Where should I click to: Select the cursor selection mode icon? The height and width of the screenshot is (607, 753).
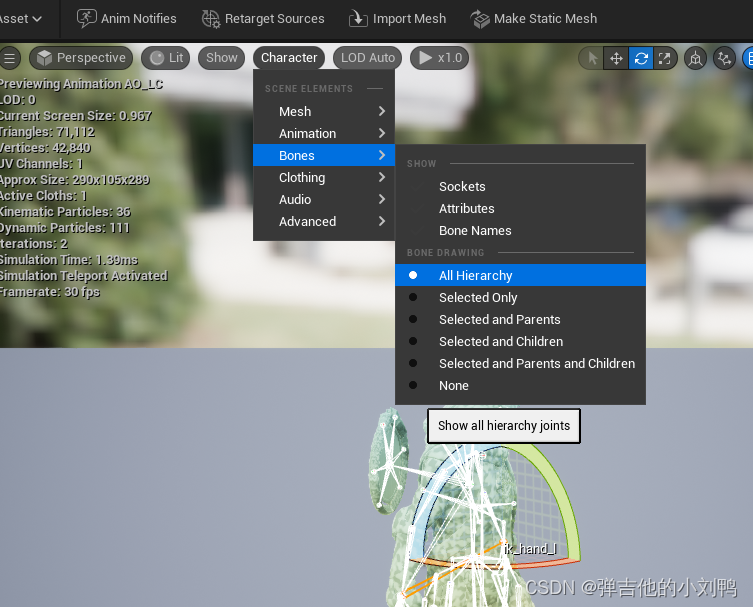[x=593, y=59]
